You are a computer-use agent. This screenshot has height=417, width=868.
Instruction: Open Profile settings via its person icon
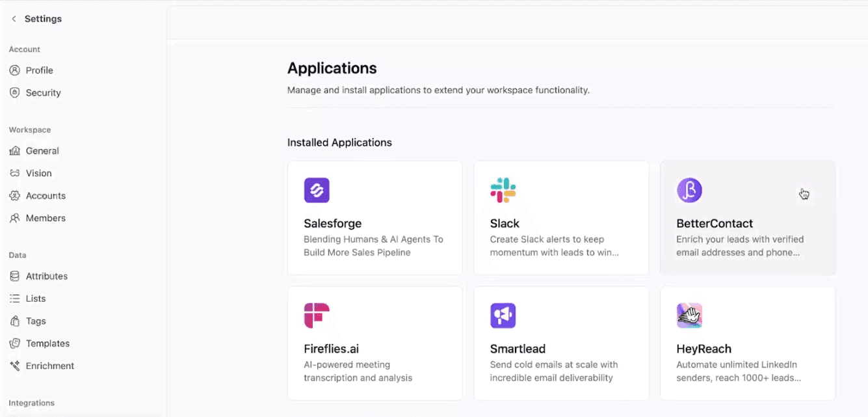[x=15, y=70]
